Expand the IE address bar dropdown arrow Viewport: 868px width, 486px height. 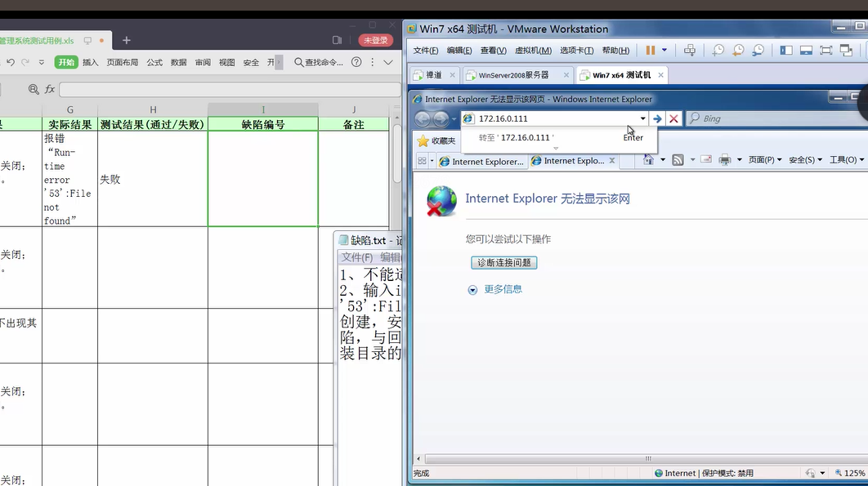pos(642,118)
